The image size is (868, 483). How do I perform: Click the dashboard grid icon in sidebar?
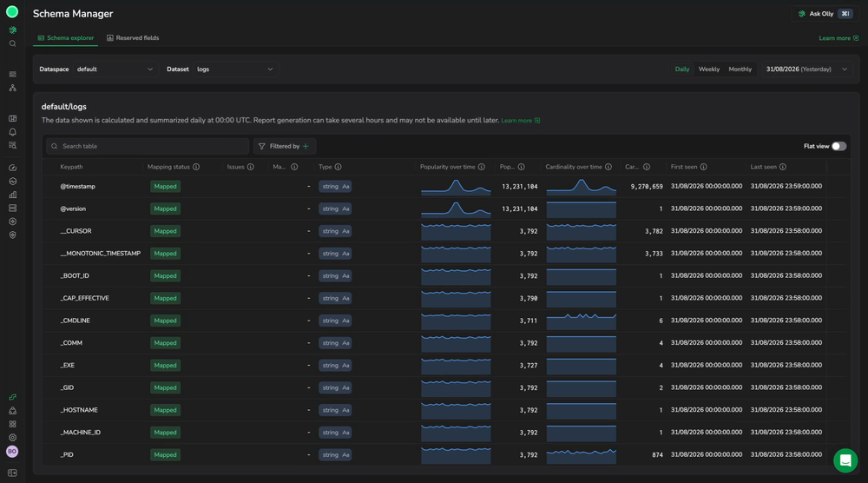pyautogui.click(x=12, y=118)
